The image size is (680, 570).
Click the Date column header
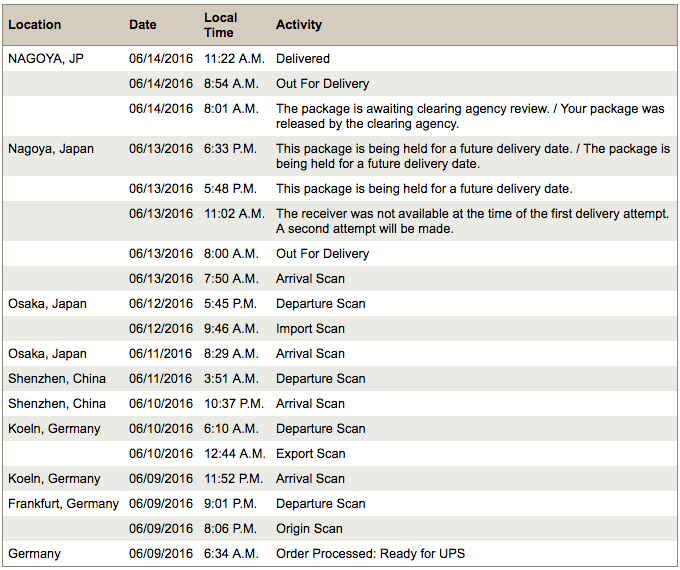143,25
